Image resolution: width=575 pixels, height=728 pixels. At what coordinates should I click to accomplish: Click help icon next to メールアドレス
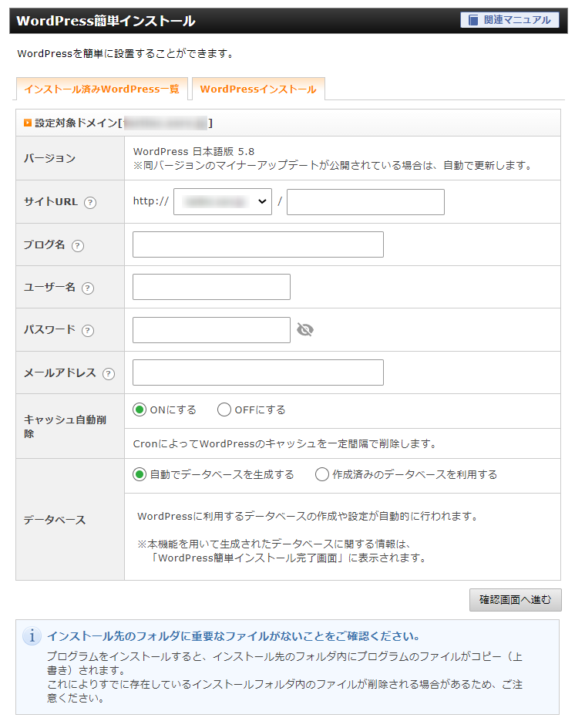point(109,374)
